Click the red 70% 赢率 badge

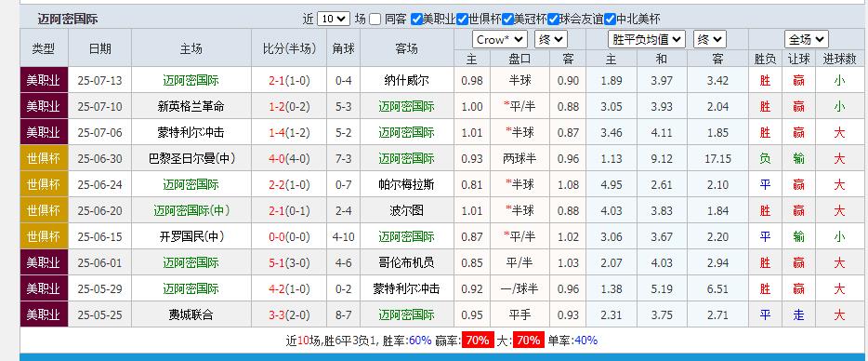point(477,341)
